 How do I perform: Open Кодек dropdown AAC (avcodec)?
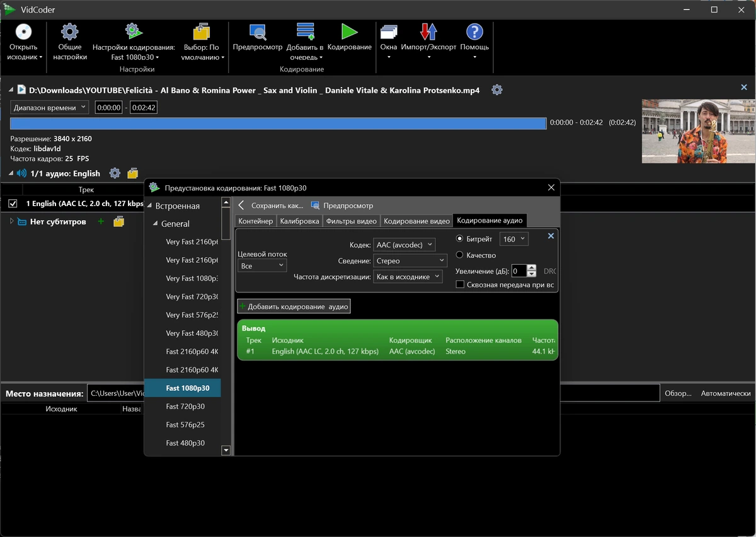click(x=404, y=245)
